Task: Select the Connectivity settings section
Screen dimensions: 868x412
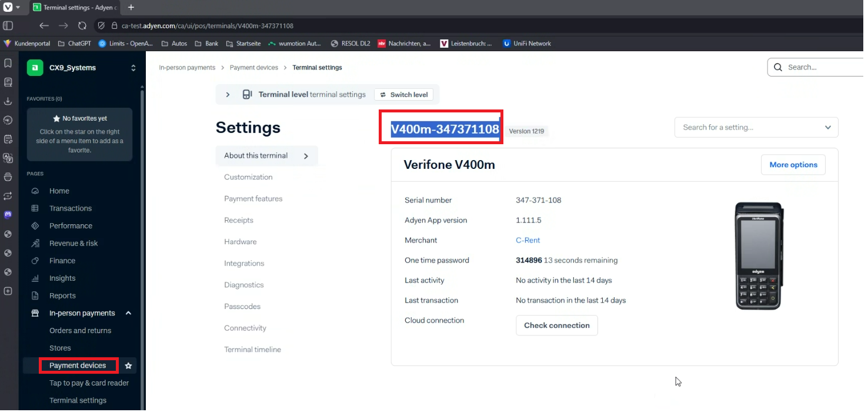Action: [x=245, y=328]
